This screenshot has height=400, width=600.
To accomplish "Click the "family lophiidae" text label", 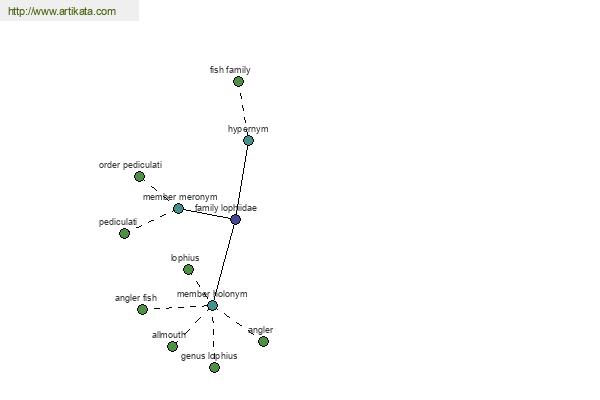I will (x=226, y=208).
